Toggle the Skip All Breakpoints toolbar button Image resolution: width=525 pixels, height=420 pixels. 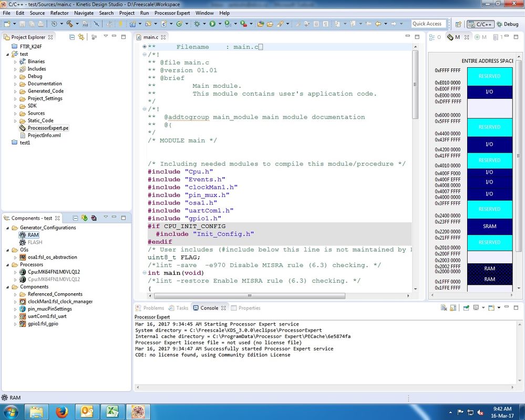(96, 24)
